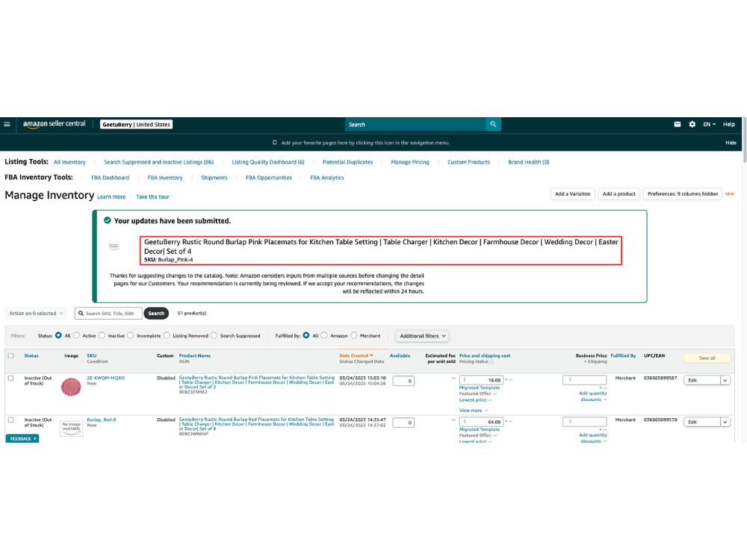Select the all-rows header checkbox
The image size is (747, 560).
[x=11, y=355]
